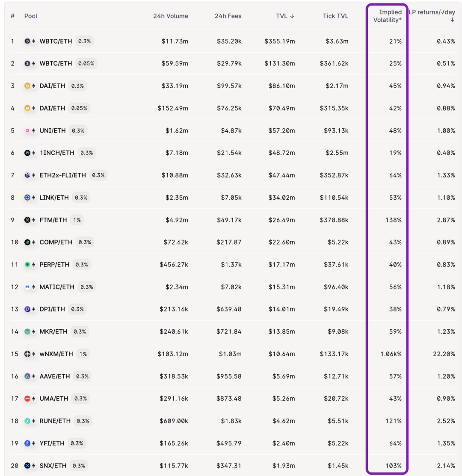Click the MATIC token icon in row 12
The height and width of the screenshot is (476, 462).
point(27,287)
